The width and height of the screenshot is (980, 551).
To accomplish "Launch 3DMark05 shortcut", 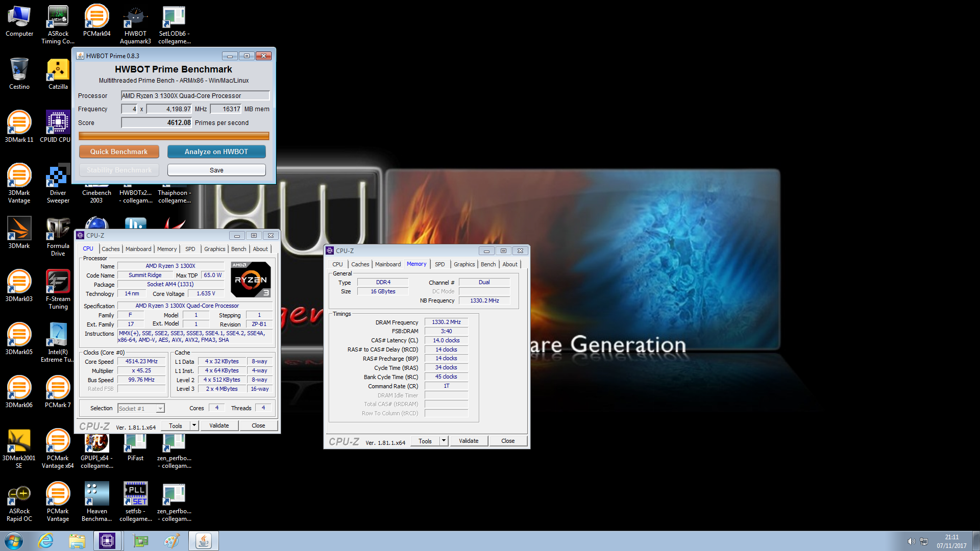I will point(19,340).
